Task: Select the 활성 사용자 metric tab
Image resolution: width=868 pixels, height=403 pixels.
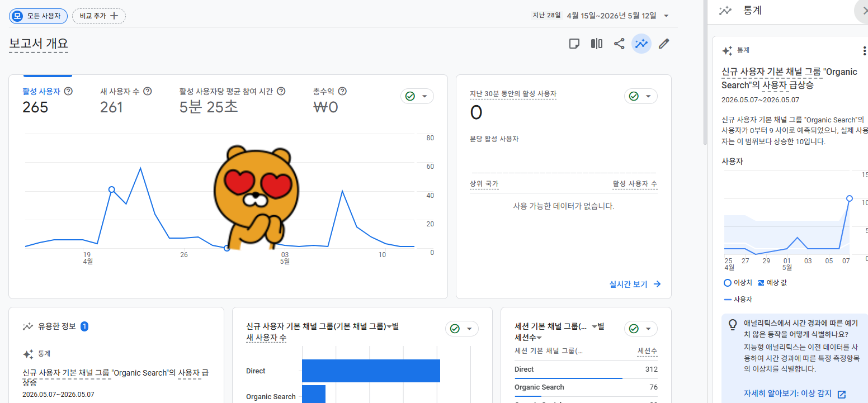Action: point(47,99)
